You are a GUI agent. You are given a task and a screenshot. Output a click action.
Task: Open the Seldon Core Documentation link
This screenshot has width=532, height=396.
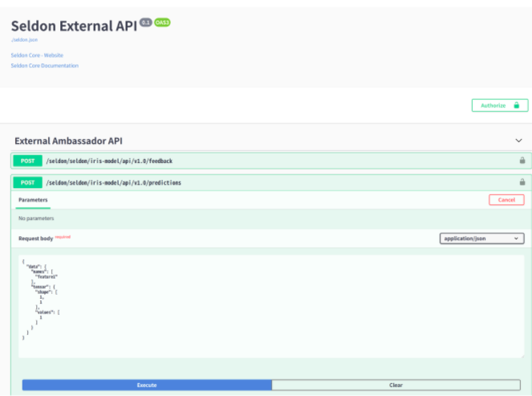click(44, 66)
